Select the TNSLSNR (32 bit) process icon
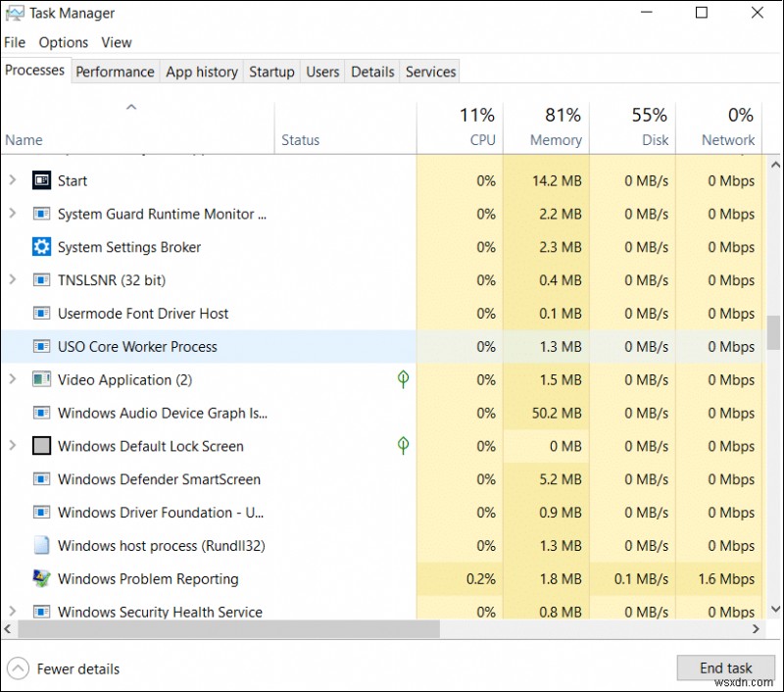The image size is (784, 692). 41,280
